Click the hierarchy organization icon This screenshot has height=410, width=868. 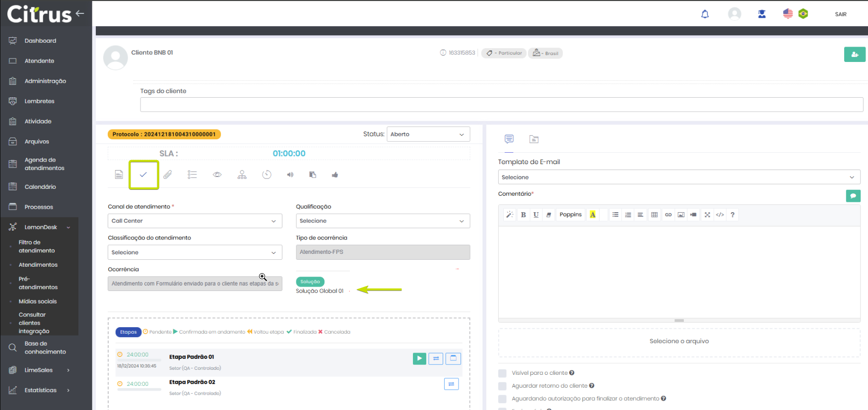[242, 175]
